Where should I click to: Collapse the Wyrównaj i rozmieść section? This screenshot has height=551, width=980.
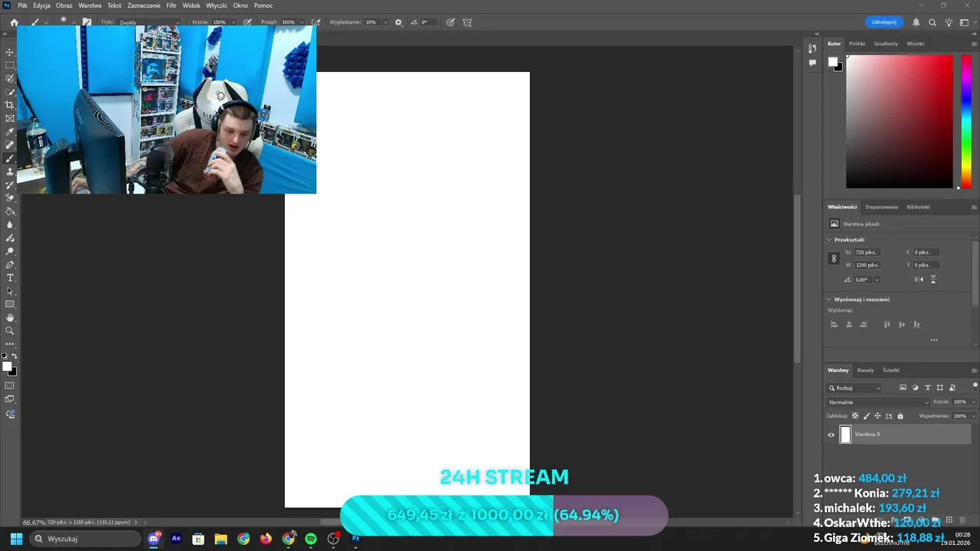(829, 299)
